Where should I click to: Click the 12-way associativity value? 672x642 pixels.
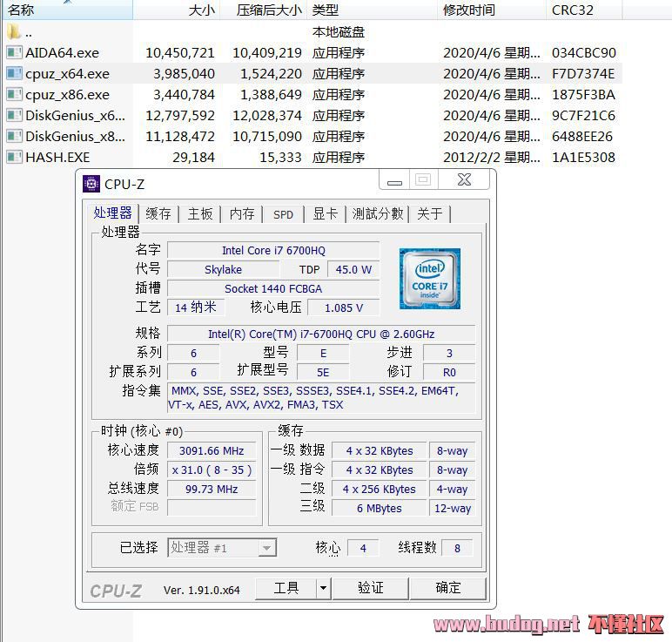click(453, 509)
